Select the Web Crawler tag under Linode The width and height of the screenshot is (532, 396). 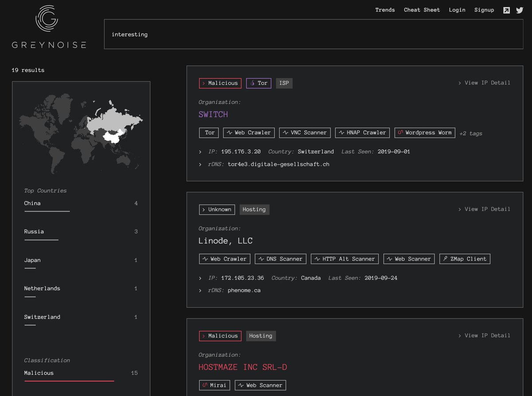pyautogui.click(x=225, y=259)
